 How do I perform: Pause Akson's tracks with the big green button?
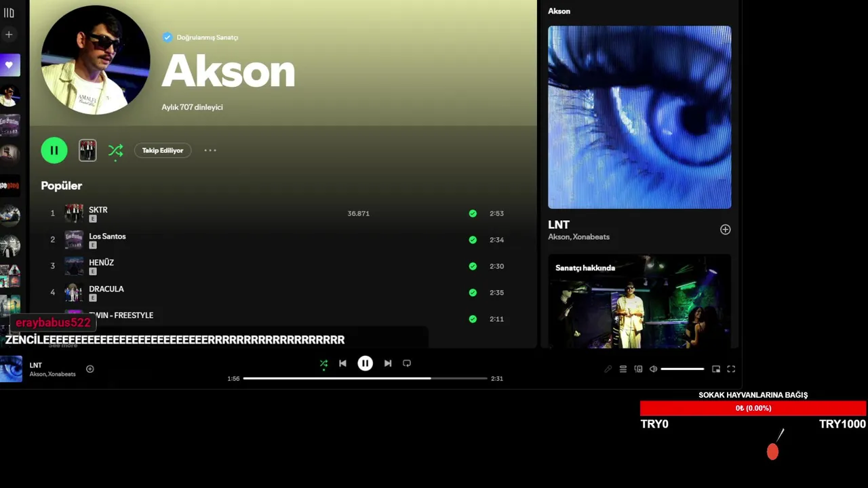click(x=54, y=150)
